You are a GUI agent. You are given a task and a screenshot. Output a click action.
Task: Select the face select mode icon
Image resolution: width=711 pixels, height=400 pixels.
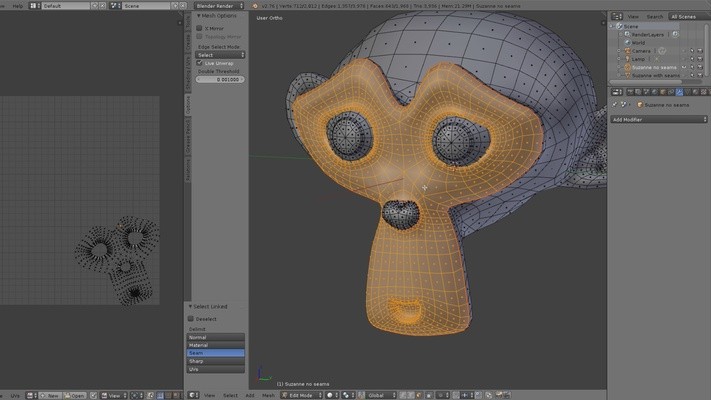pos(419,395)
